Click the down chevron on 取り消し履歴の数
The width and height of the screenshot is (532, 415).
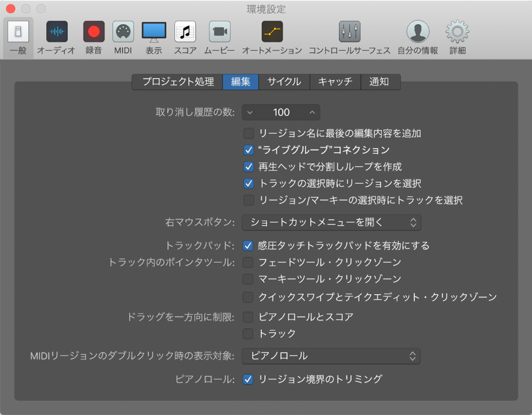[x=250, y=112]
